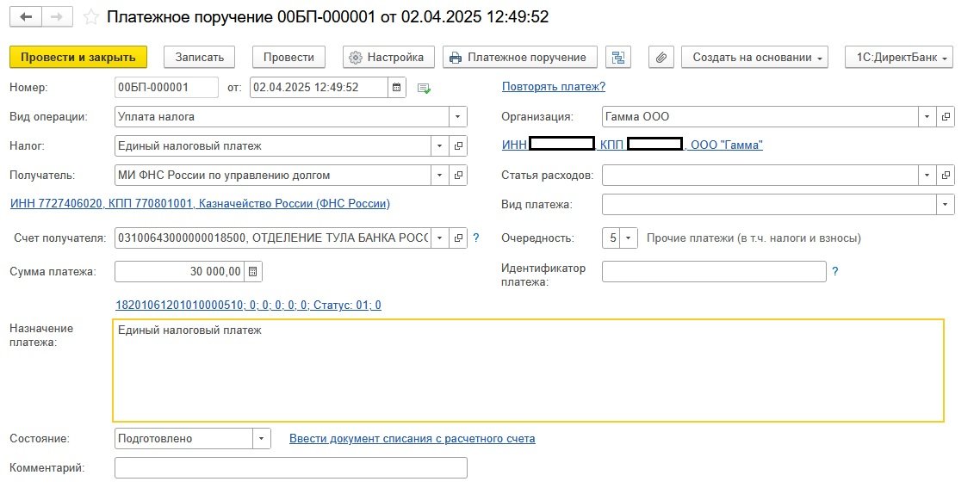Open the calendar picker in date field
980x494 pixels.
396,87
